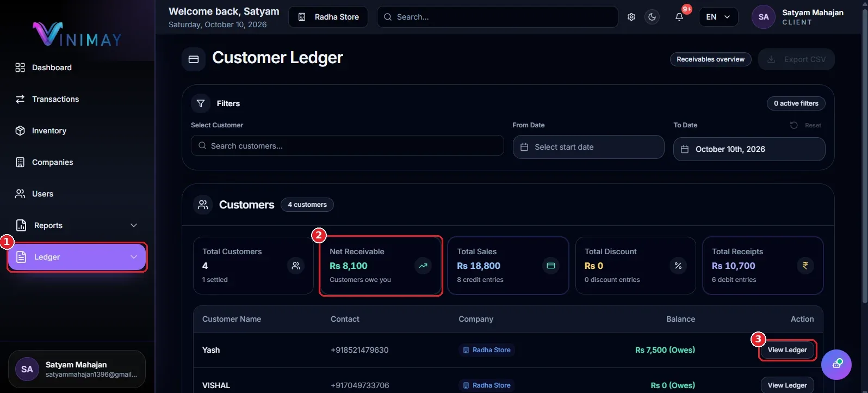Click the Search customers field
The width and height of the screenshot is (868, 393).
pos(347,146)
